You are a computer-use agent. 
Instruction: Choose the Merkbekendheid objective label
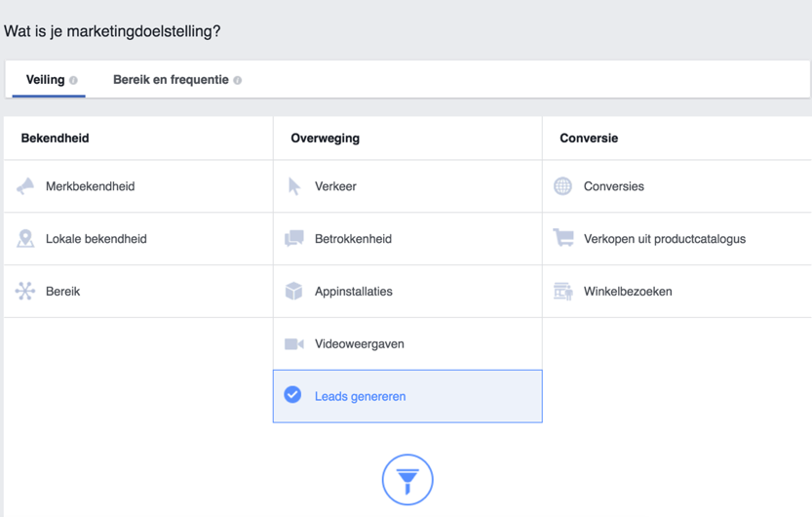[x=90, y=186]
